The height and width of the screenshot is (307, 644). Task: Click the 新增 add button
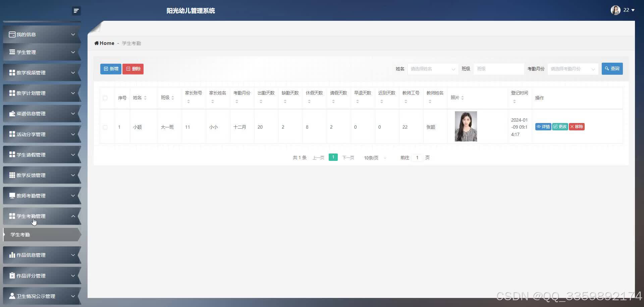[x=110, y=69]
